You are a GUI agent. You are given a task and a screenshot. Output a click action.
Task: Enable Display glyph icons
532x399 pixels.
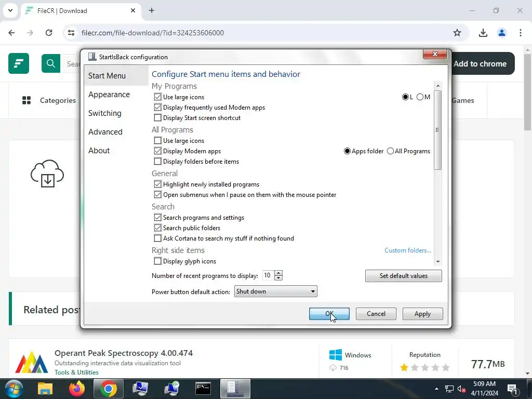coord(157,261)
